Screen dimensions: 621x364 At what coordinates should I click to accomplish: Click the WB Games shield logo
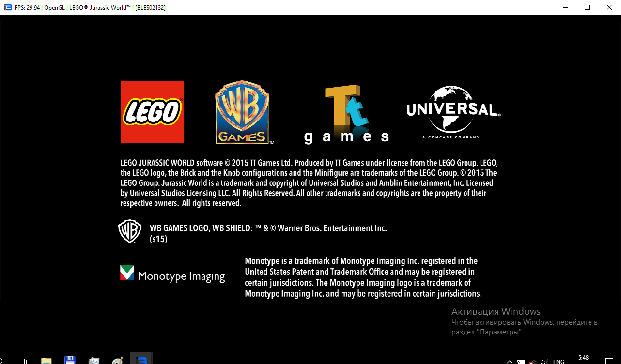point(243,112)
